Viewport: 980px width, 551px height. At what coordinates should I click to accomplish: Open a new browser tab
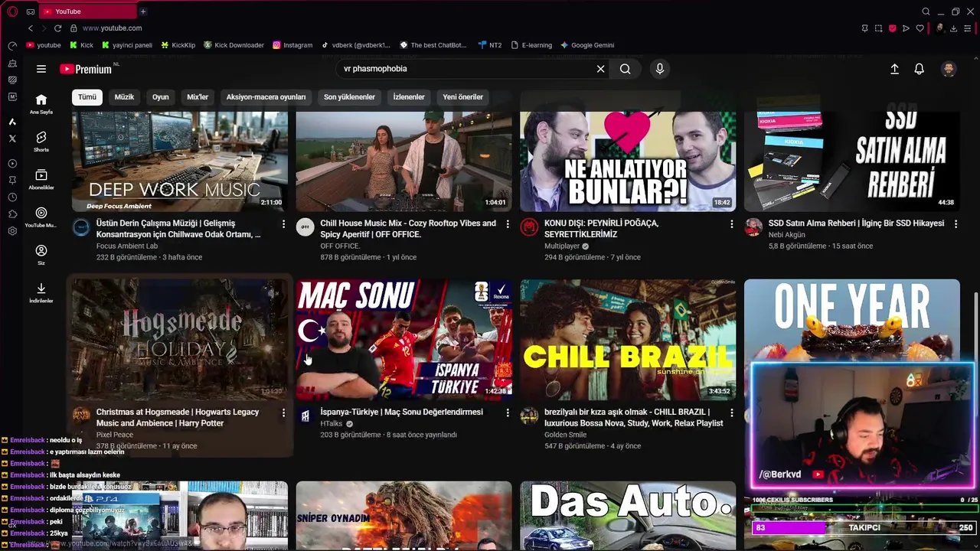coord(142,11)
